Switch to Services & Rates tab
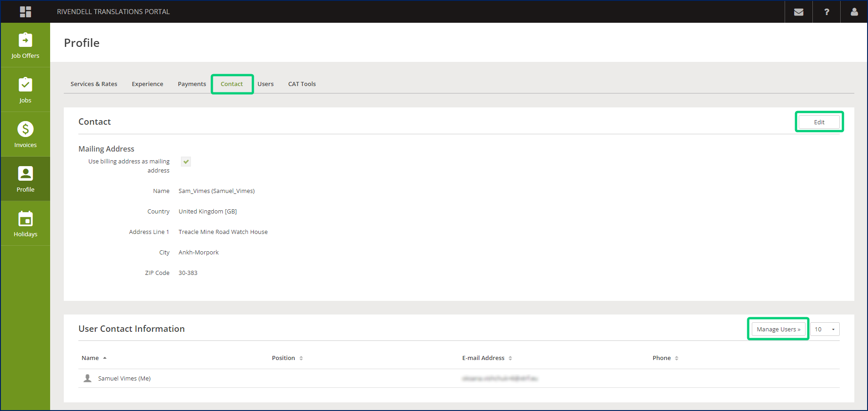 pyautogui.click(x=94, y=84)
